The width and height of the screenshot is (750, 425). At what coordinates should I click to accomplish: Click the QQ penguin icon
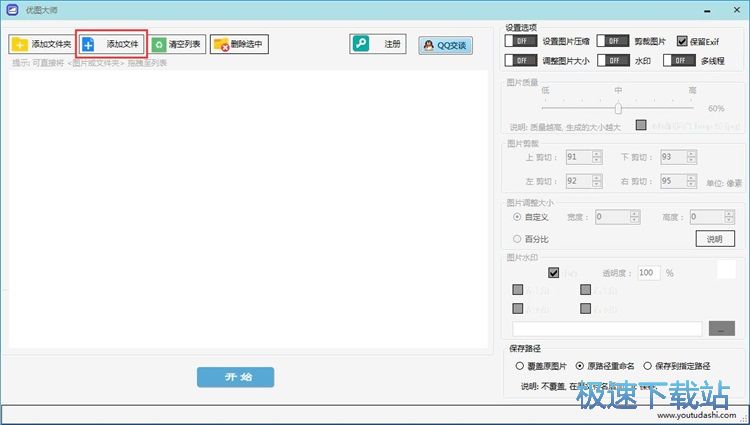pyautogui.click(x=429, y=45)
